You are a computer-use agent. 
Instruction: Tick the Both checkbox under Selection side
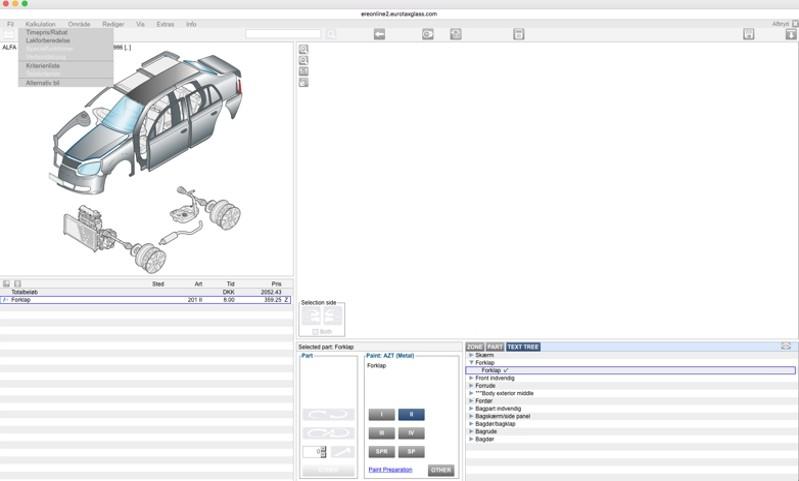tap(315, 331)
